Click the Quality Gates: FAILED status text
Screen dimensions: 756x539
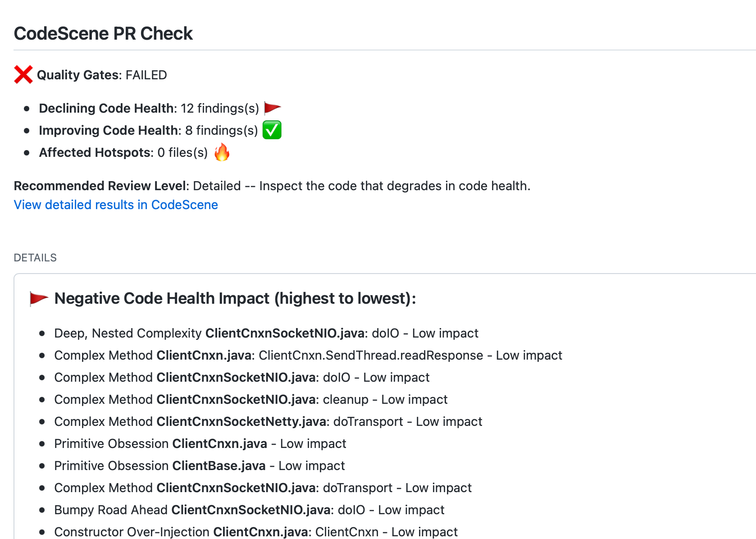tap(102, 75)
